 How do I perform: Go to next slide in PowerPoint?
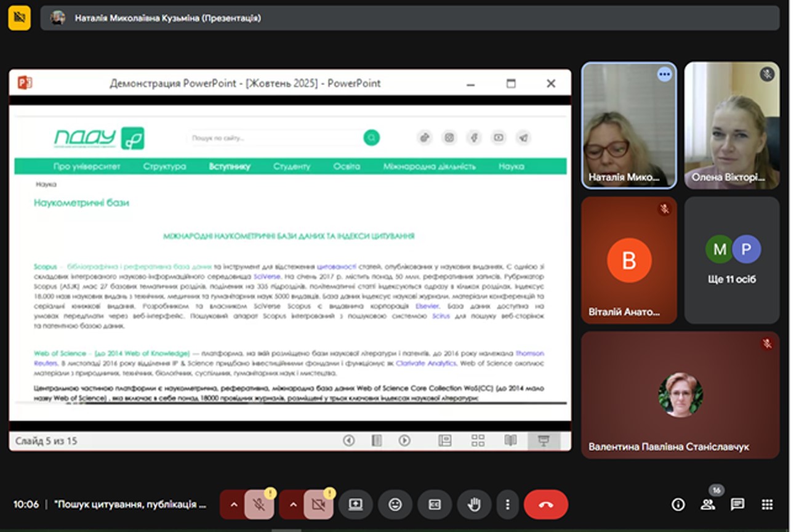(x=404, y=440)
